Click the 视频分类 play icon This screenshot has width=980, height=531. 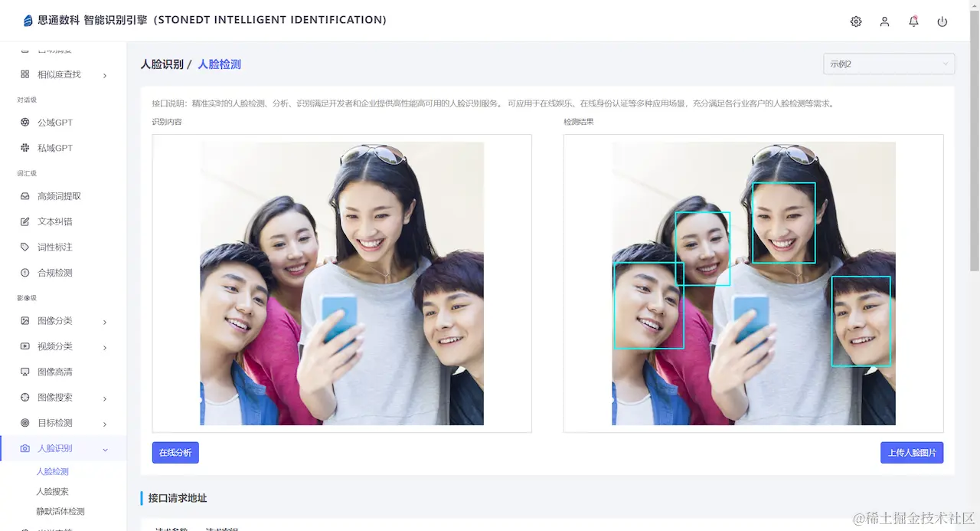coord(24,346)
